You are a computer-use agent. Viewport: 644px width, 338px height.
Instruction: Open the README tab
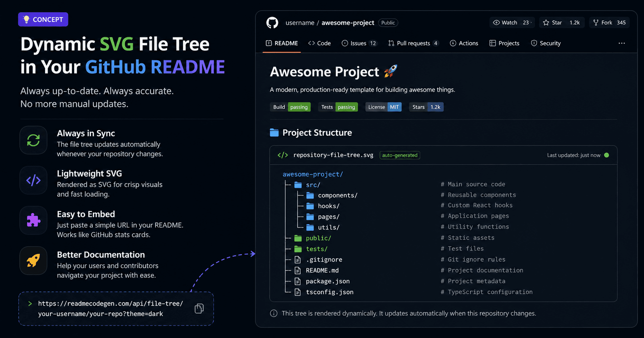(282, 43)
